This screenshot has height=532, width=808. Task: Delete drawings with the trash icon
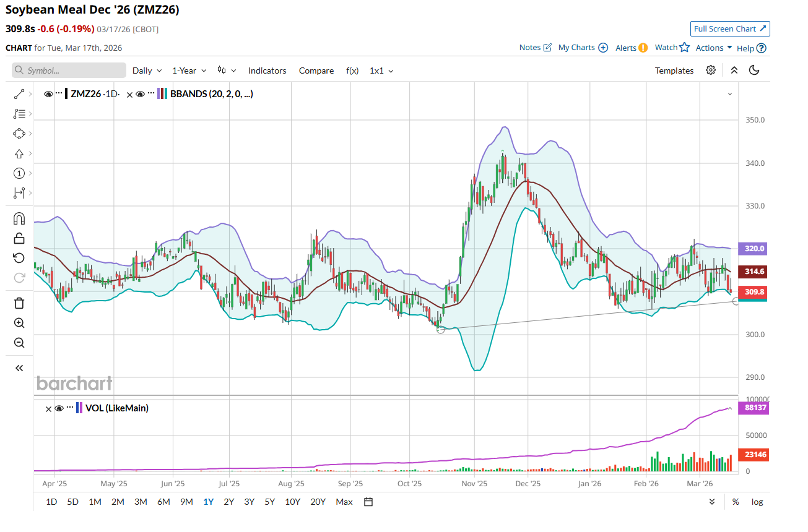click(19, 302)
